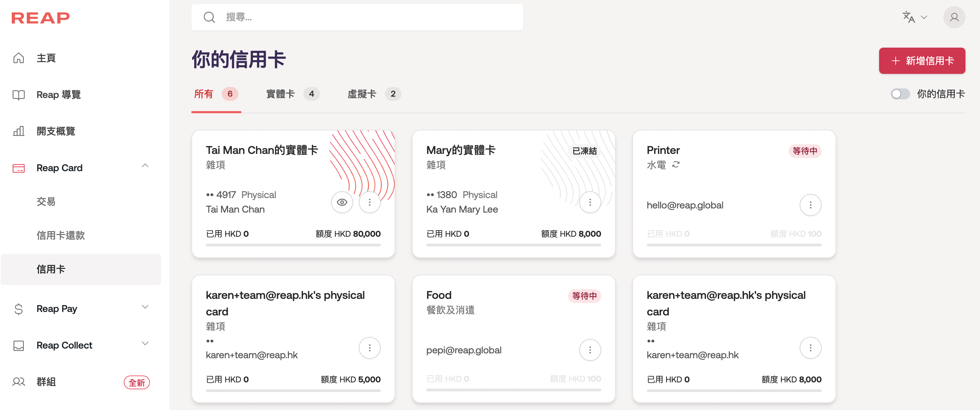Click the refresh icon beside Printer's 水電
Viewport: 980px width, 410px height.
[676, 165]
